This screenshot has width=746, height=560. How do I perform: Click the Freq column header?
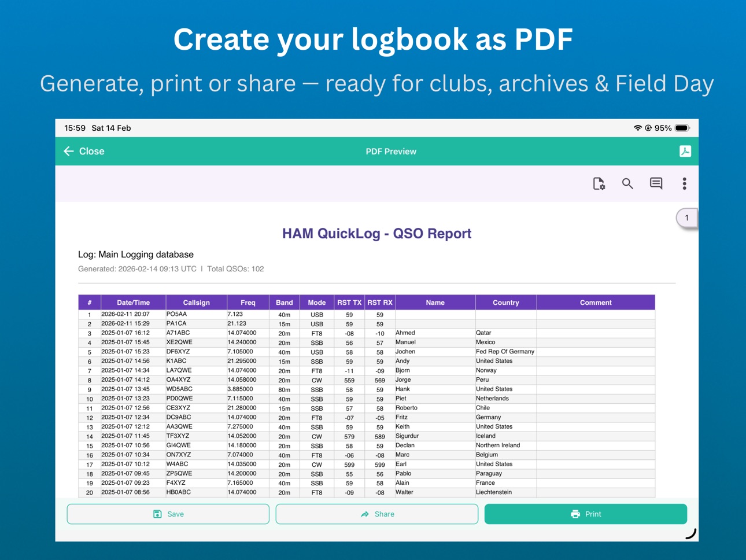248,303
